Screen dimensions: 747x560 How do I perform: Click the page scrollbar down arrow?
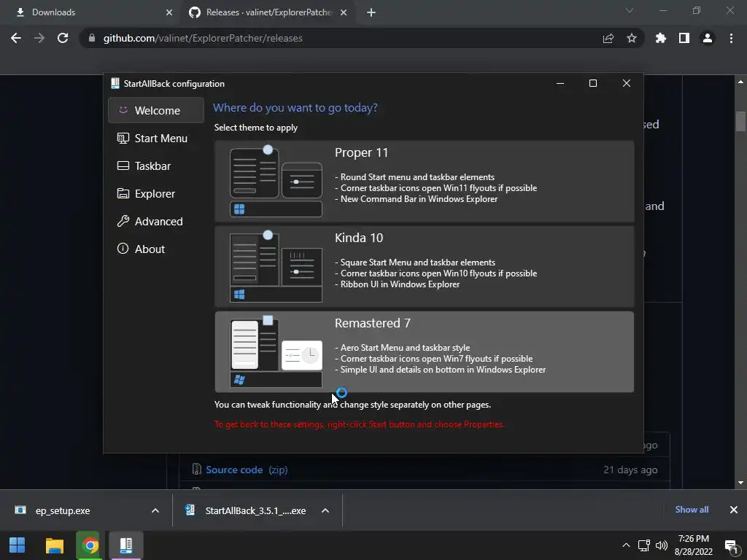coord(740,483)
